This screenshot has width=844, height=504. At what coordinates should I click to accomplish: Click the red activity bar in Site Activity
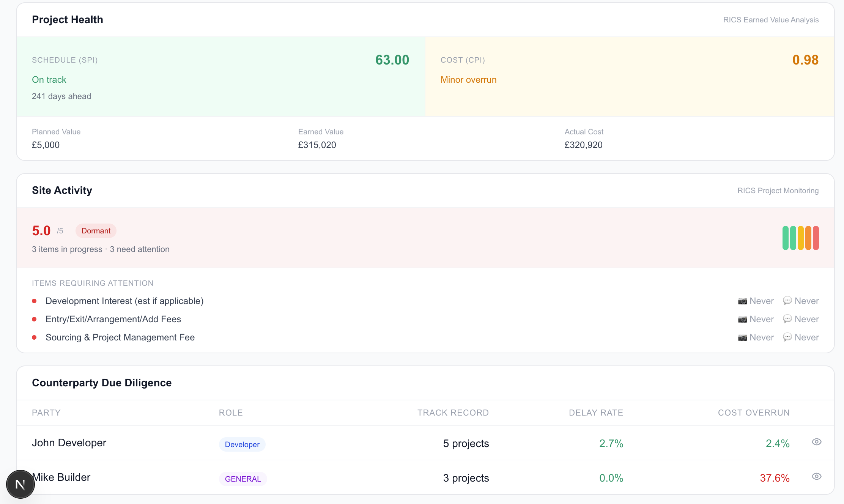tap(816, 238)
